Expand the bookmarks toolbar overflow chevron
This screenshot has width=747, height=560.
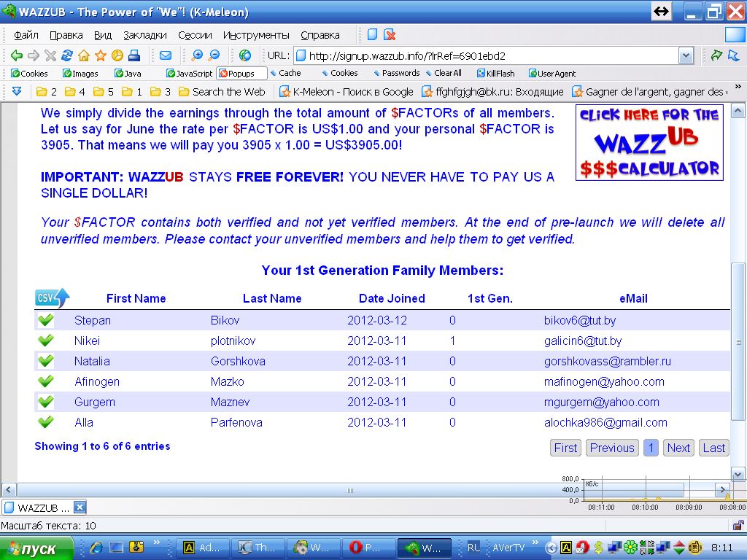pyautogui.click(x=738, y=87)
